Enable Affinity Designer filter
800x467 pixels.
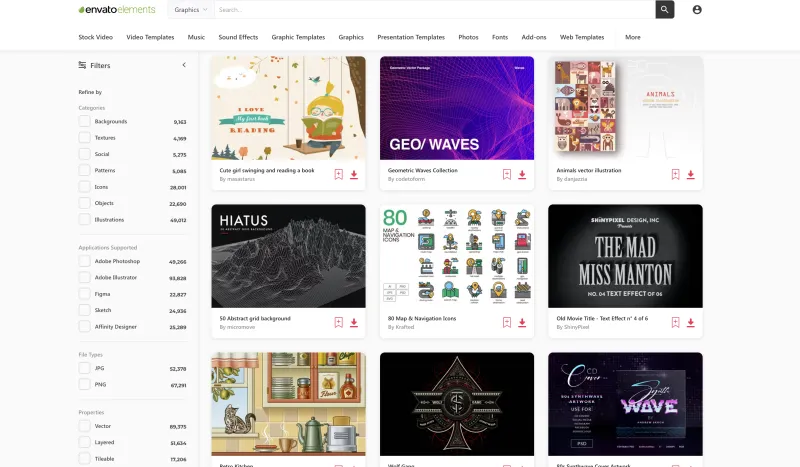tap(85, 327)
